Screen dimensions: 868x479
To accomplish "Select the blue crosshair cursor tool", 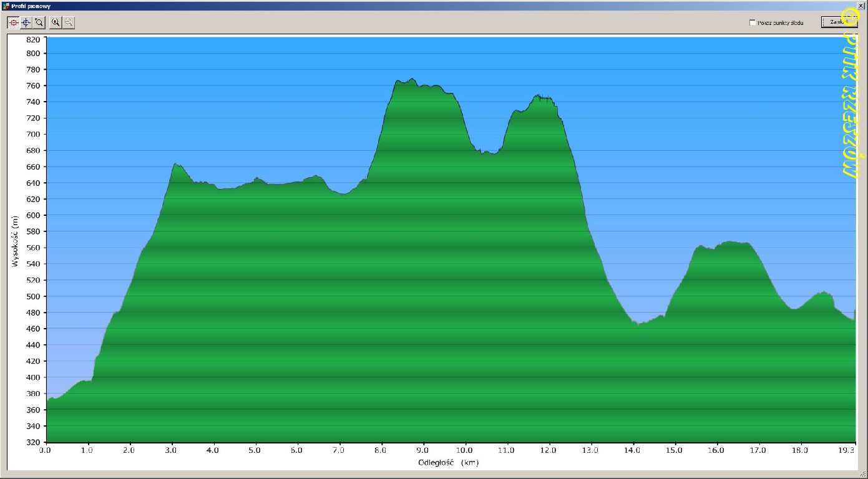I will (26, 22).
